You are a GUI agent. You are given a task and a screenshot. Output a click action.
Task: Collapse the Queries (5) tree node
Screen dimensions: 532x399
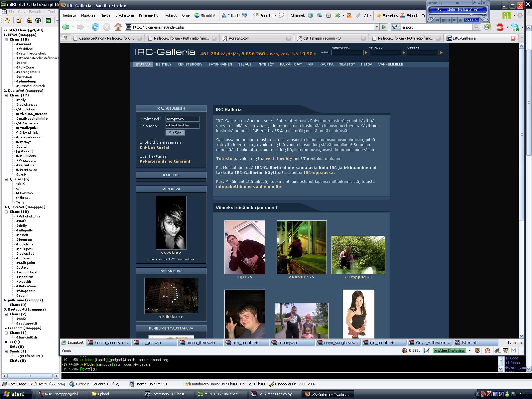coord(6,179)
